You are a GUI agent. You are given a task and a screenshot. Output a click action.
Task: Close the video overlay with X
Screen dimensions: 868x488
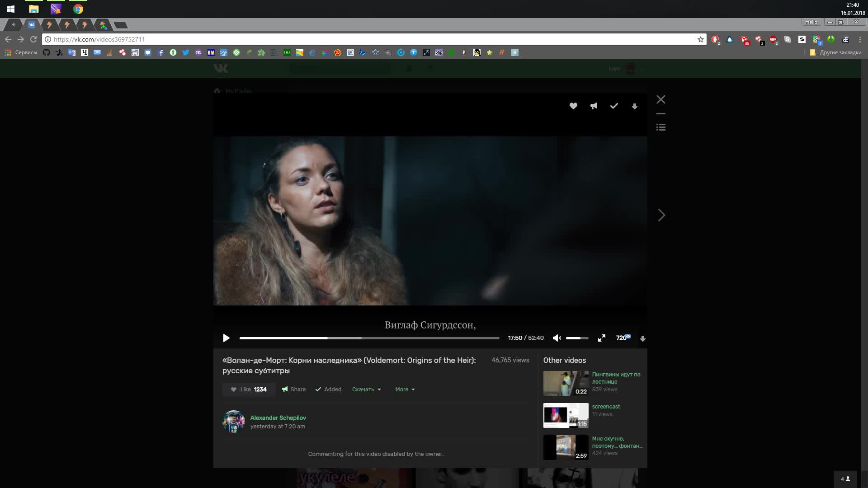tap(661, 99)
